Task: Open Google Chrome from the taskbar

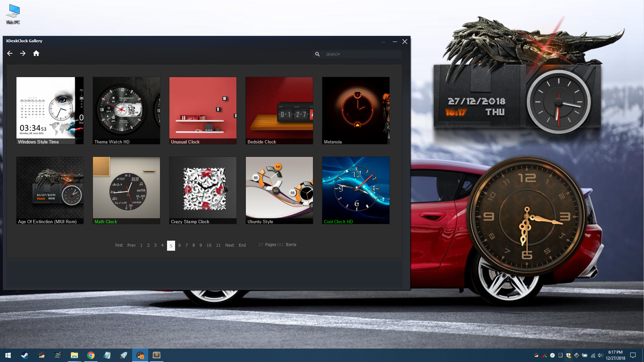Action: coord(91,355)
